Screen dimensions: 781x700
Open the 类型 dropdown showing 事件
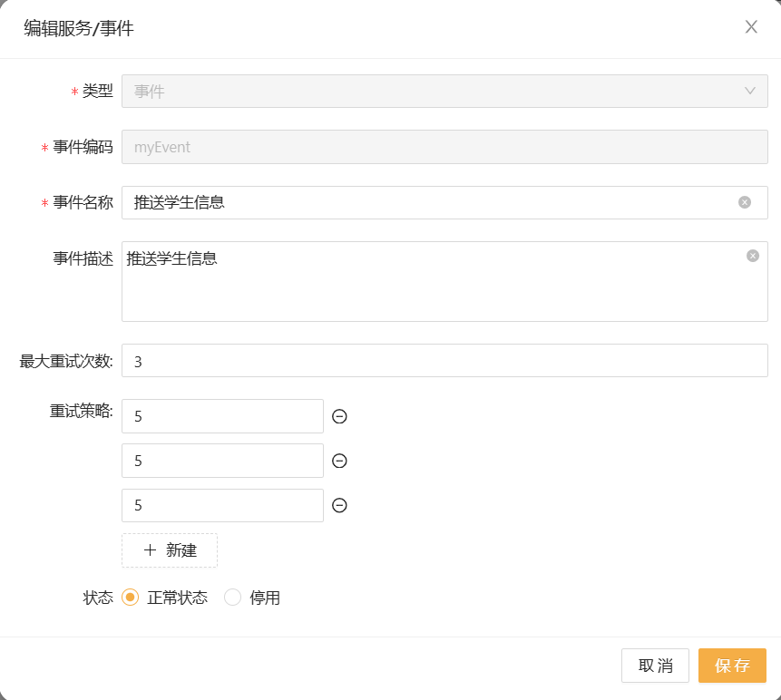(x=444, y=91)
